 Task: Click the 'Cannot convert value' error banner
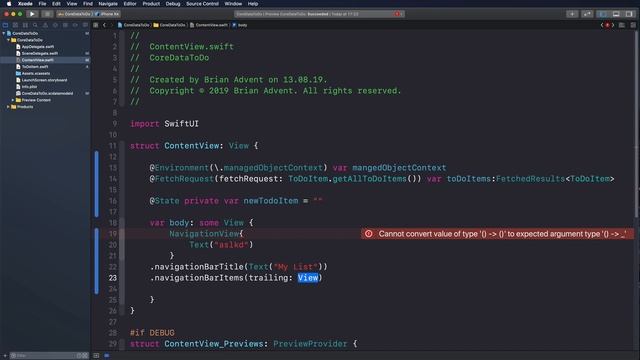pos(497,234)
